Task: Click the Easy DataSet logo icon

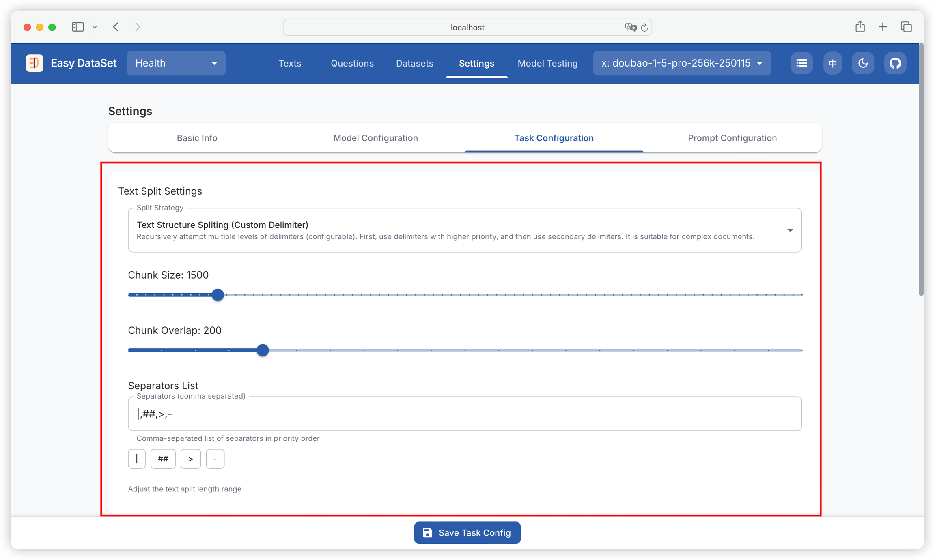Action: click(34, 63)
